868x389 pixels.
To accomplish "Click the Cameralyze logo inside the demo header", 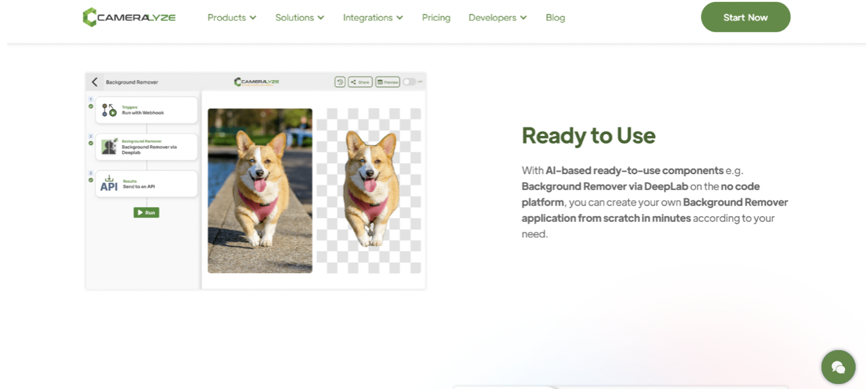I will point(257,82).
